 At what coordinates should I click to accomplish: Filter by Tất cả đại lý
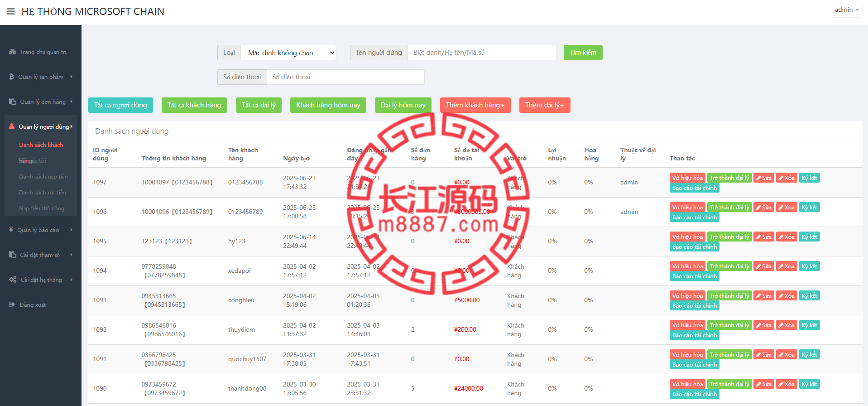[x=259, y=105]
